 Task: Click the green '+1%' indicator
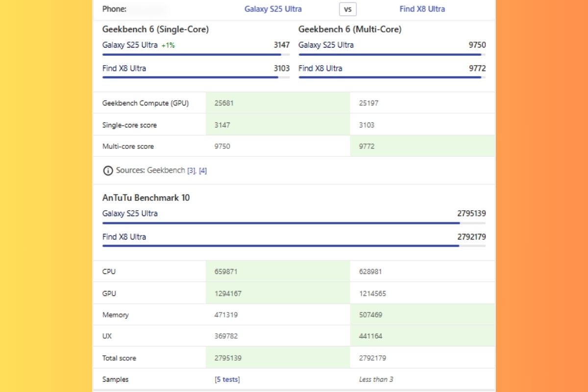pos(168,45)
